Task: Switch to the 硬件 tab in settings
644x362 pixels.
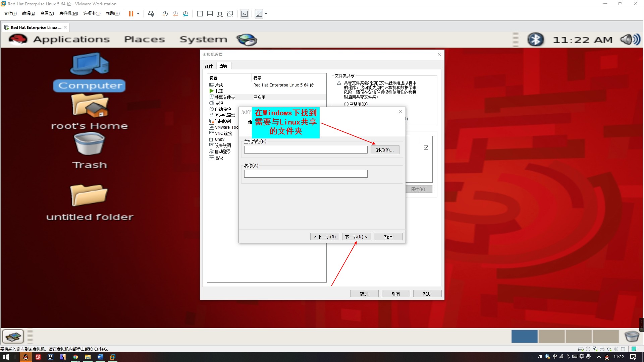Action: [209, 66]
